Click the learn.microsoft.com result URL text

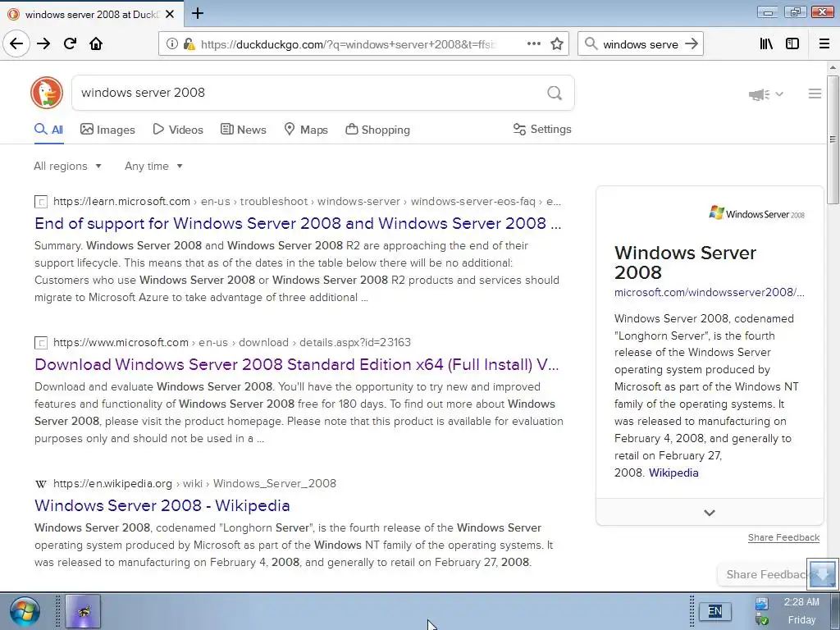307,202
